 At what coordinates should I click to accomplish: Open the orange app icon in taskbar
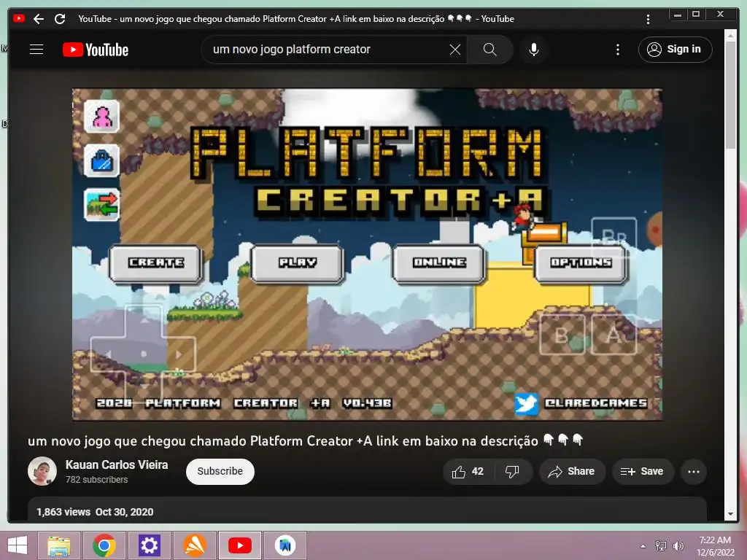coord(194,545)
